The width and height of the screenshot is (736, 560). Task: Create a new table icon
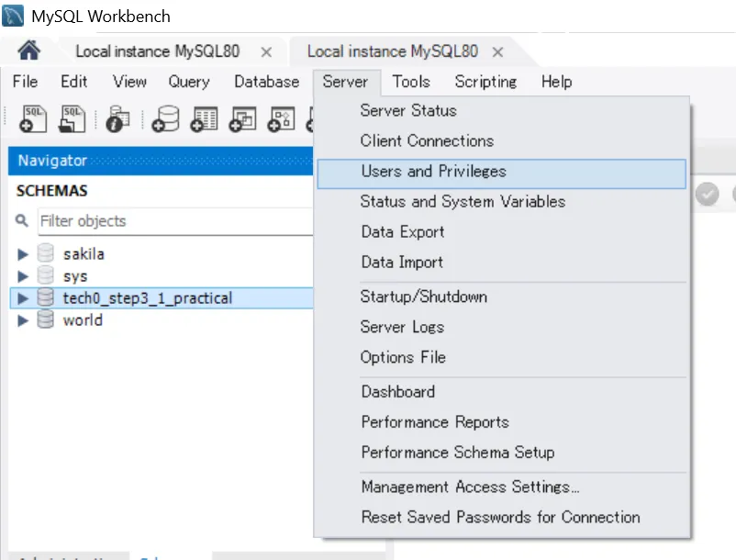coord(204,118)
